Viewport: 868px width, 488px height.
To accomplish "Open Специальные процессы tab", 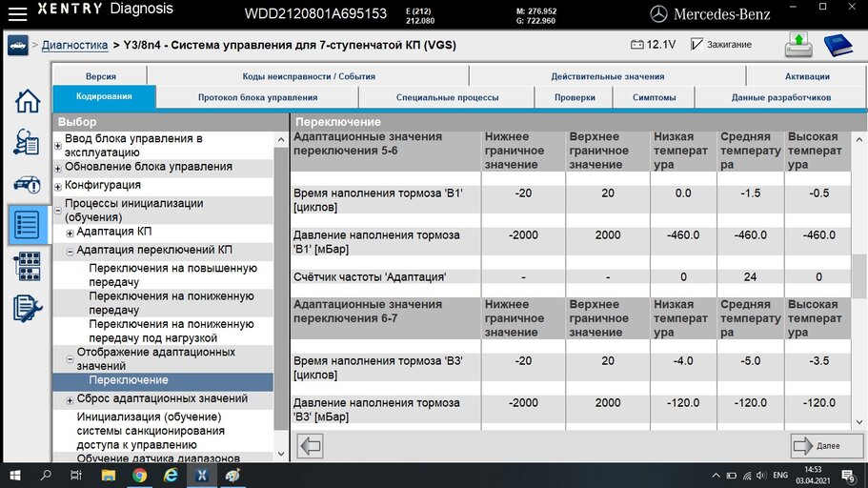I will (x=447, y=97).
